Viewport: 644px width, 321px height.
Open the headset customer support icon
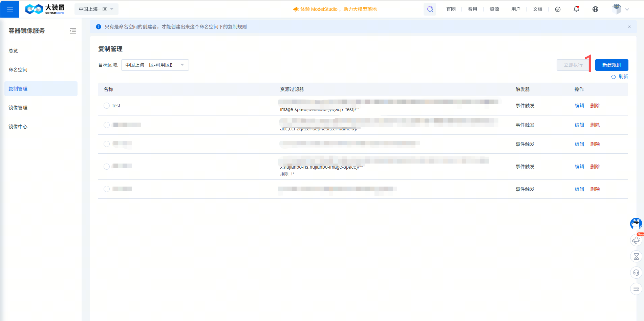pyautogui.click(x=636, y=273)
